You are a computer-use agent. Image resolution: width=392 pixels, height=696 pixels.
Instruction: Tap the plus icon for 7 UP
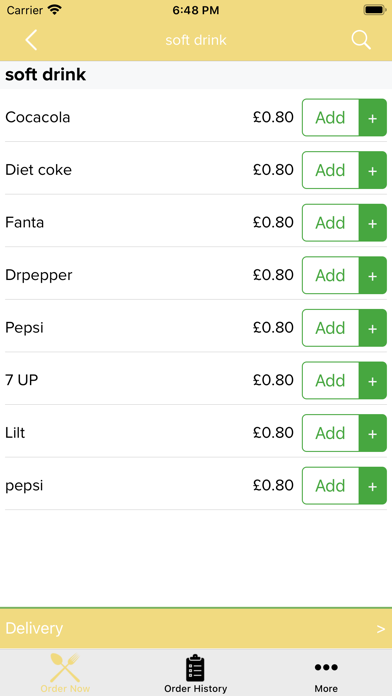pos(372,380)
